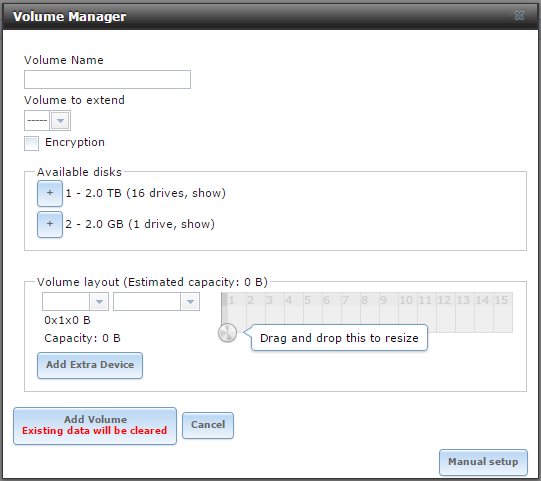The image size is (541, 481).
Task: Open Manual setup
Action: [483, 462]
